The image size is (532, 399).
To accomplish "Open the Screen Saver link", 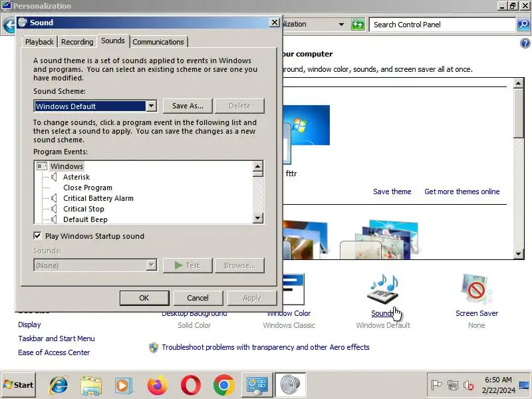I will click(477, 313).
